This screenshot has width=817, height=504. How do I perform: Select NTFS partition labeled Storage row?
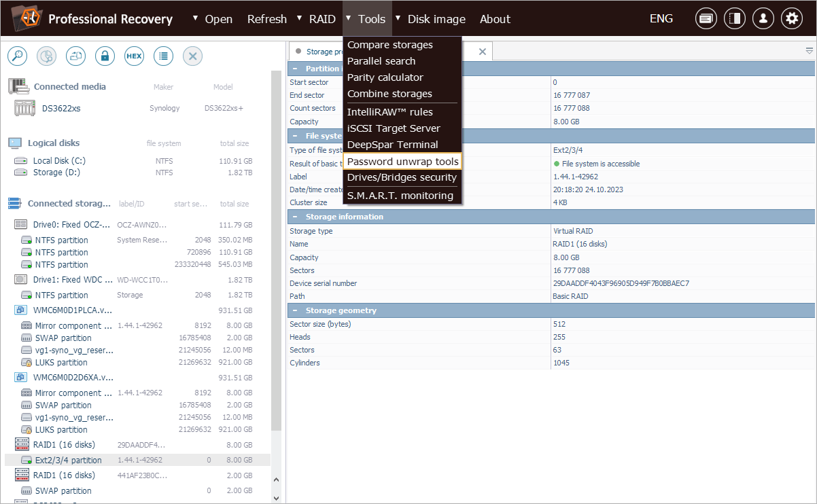pos(137,295)
